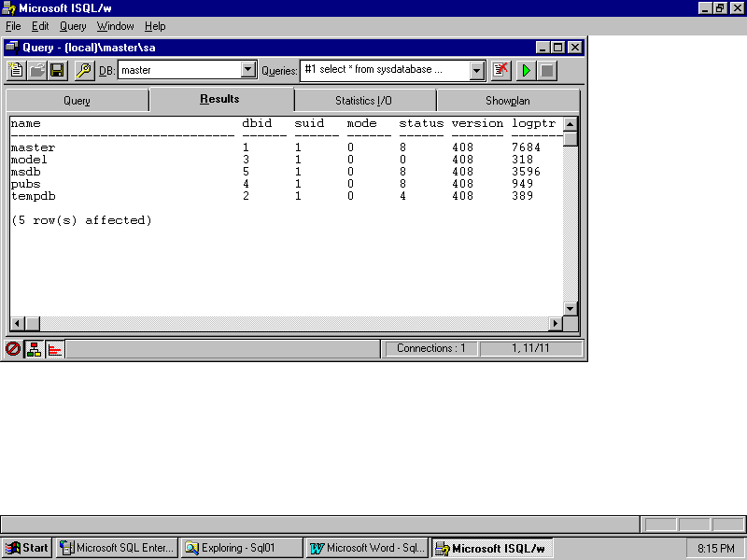
Task: Click the query options key icon
Action: pyautogui.click(x=84, y=70)
